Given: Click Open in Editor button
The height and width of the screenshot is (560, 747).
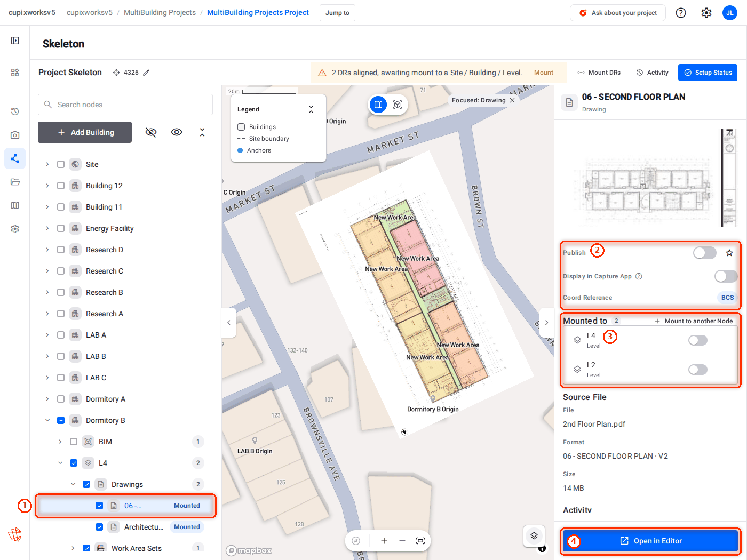Looking at the screenshot, I should (x=650, y=541).
